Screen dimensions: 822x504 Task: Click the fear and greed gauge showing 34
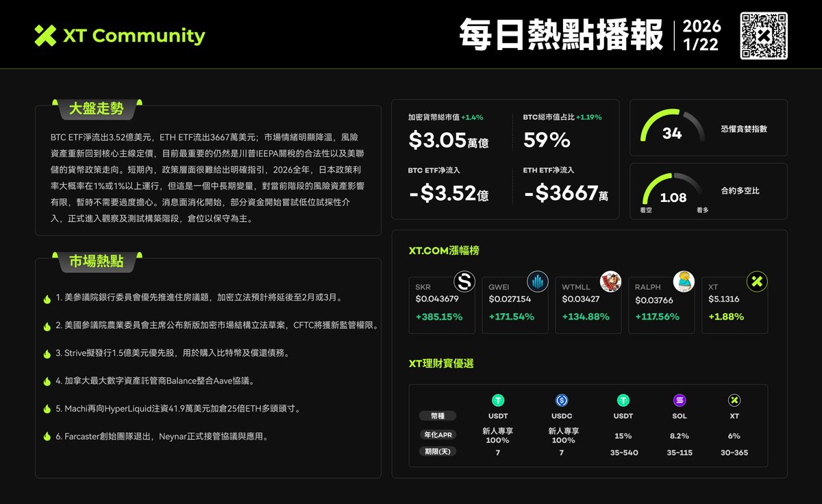click(x=672, y=127)
